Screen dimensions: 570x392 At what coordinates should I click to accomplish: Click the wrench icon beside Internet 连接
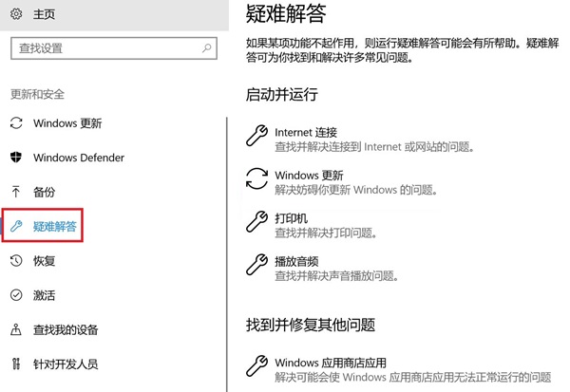click(x=257, y=136)
